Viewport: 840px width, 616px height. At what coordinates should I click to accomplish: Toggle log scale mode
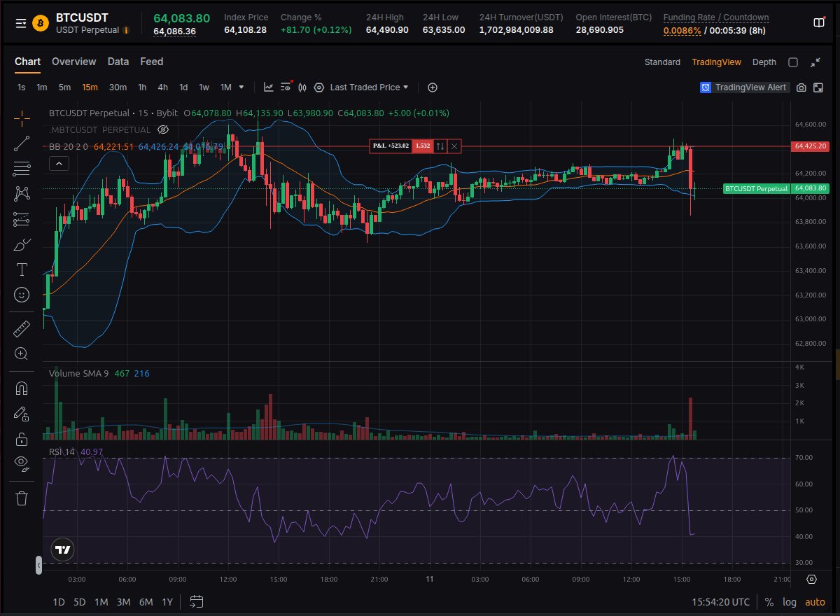790,602
